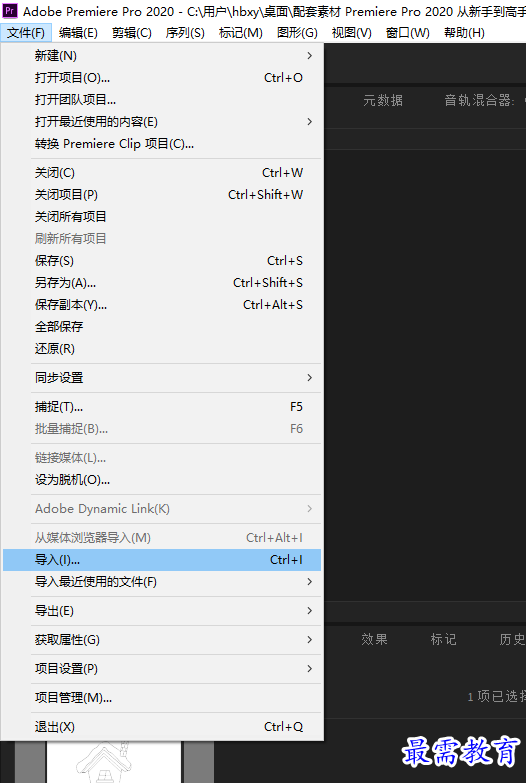Choose 退出(X) to quit Premiere
Image resolution: width=526 pixels, height=783 pixels.
pyautogui.click(x=162, y=727)
